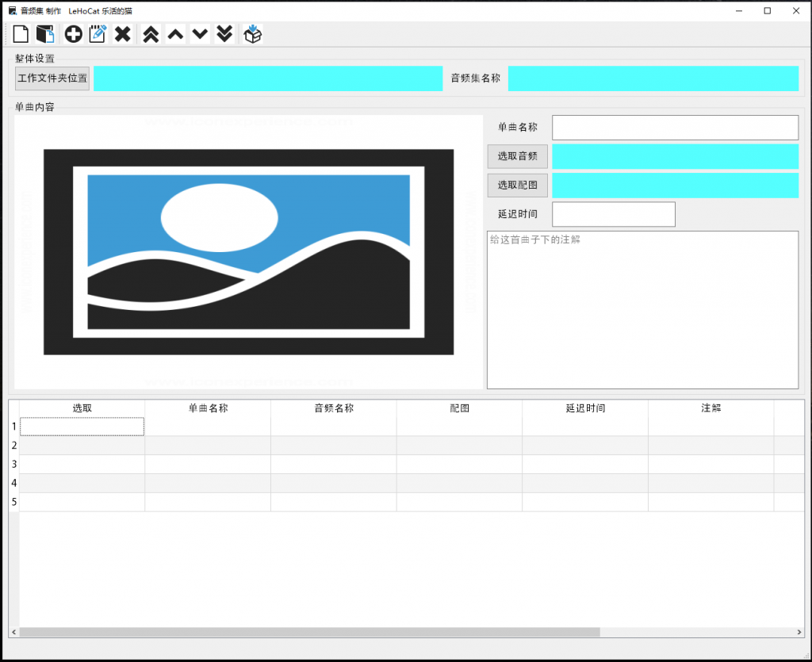Click the horizontal scrollbar right arrow
Viewport: 812px width, 662px height.
(799, 632)
